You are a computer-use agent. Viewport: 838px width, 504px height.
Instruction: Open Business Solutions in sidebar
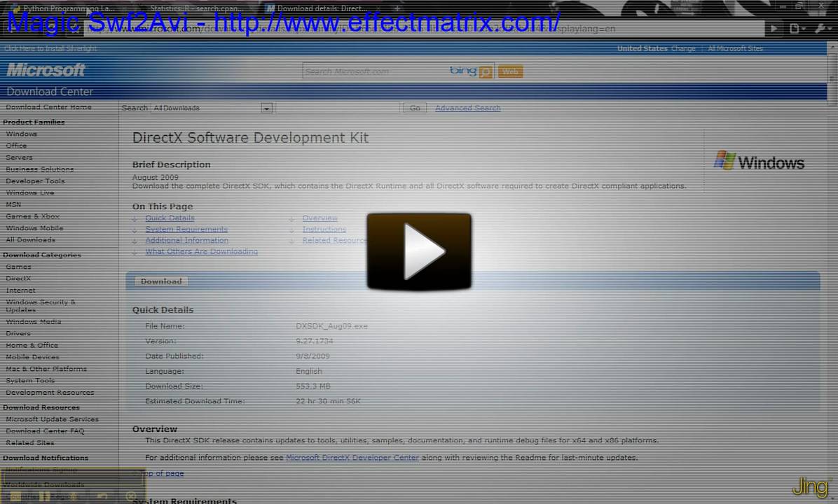39,169
